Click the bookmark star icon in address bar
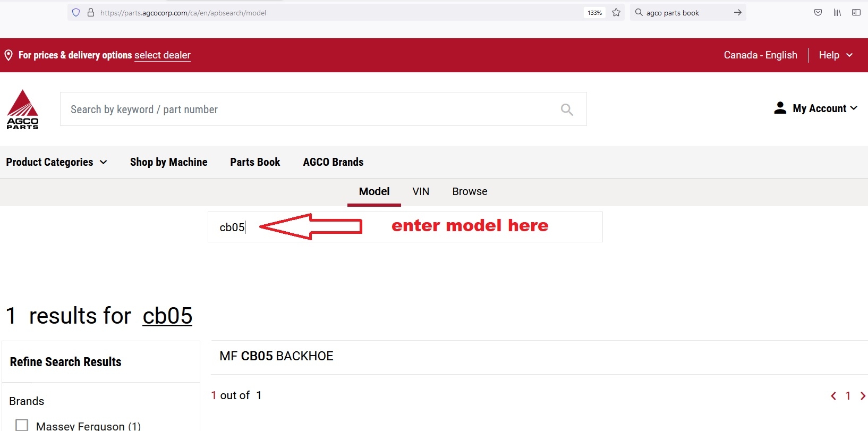The height and width of the screenshot is (431, 868). click(x=616, y=13)
